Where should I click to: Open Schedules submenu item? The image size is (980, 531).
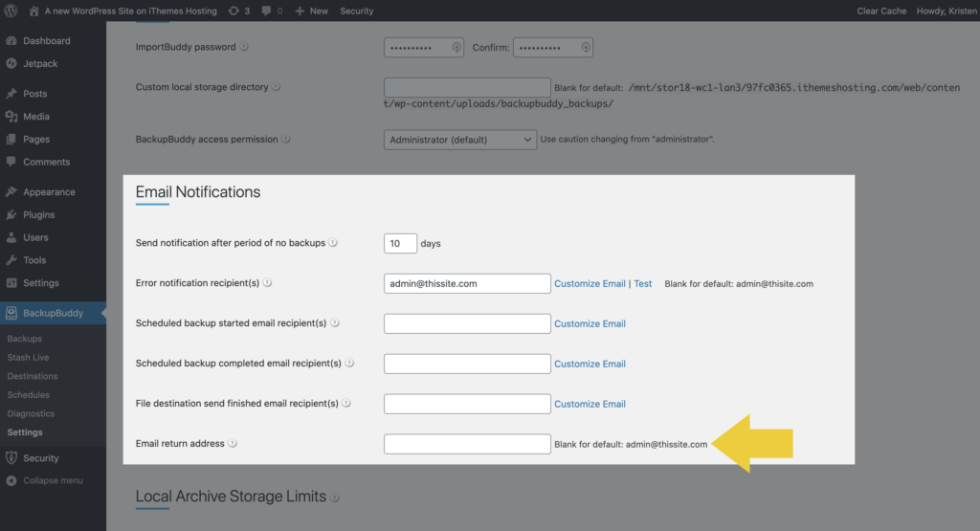(x=28, y=395)
